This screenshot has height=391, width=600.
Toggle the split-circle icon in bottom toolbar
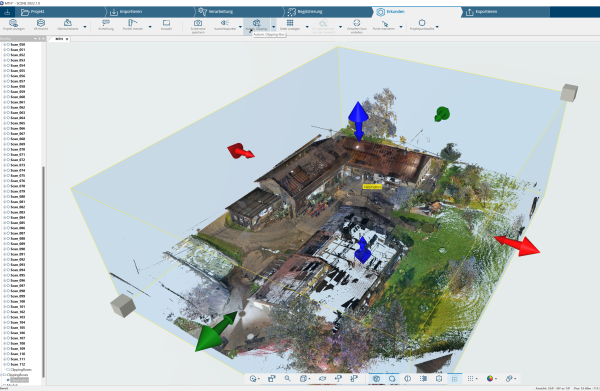[x=408, y=378]
